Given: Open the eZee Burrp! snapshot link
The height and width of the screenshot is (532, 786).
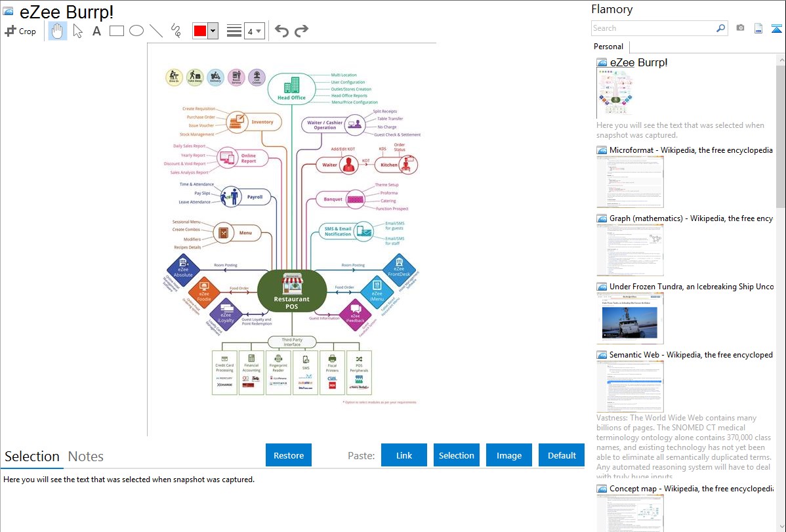Looking at the screenshot, I should pos(638,63).
